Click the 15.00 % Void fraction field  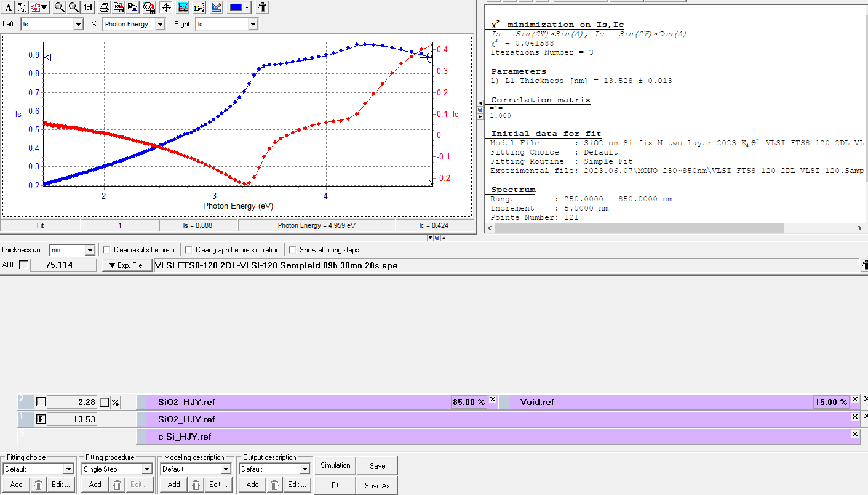pyautogui.click(x=832, y=402)
